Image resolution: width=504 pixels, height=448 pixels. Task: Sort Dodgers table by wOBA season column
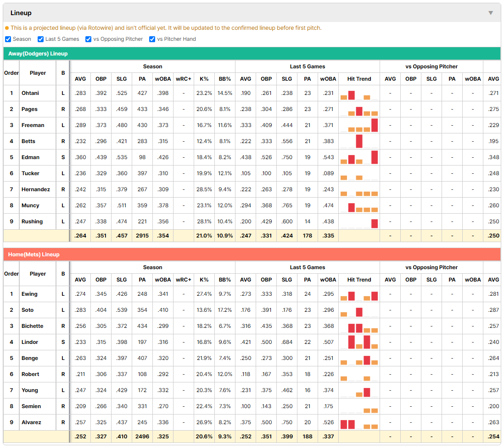pos(163,79)
